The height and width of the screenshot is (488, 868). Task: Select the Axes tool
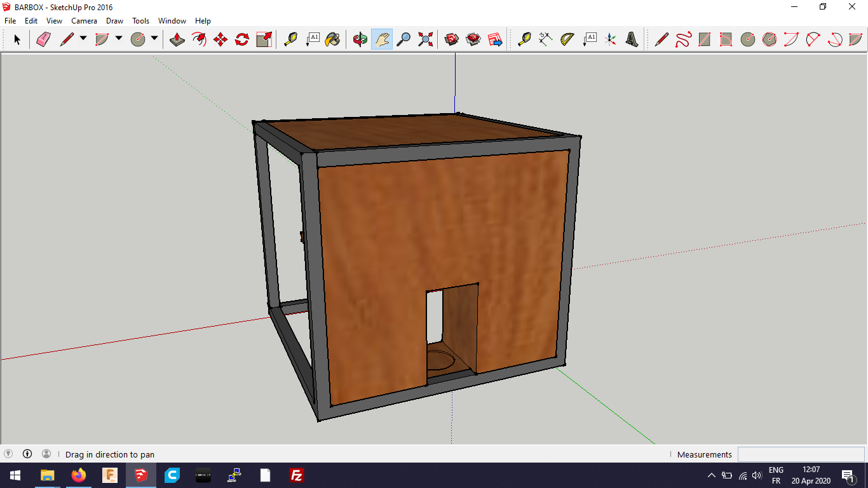[611, 39]
